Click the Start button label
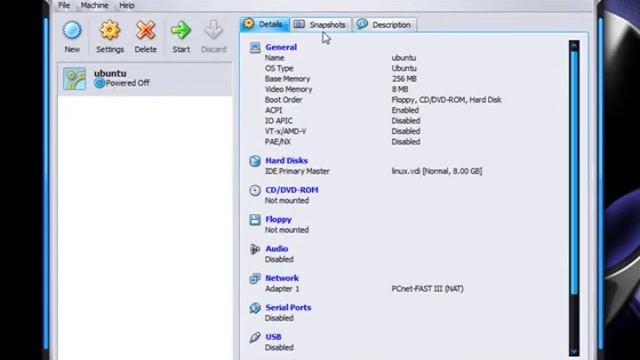The height and width of the screenshot is (360, 640). tap(181, 49)
